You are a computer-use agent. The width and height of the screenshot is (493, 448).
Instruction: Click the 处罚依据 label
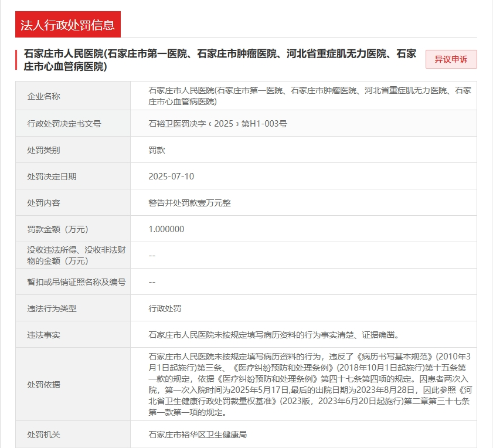click(x=44, y=385)
